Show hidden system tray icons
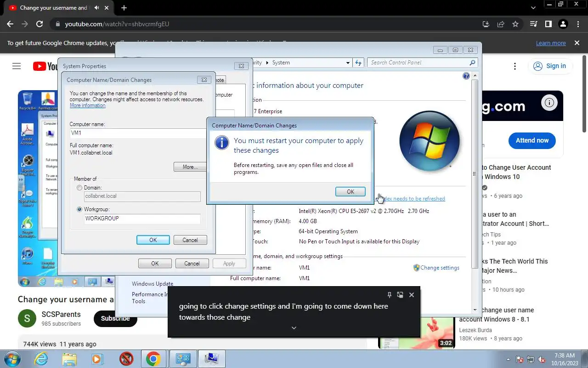The width and height of the screenshot is (588, 368). click(x=508, y=359)
